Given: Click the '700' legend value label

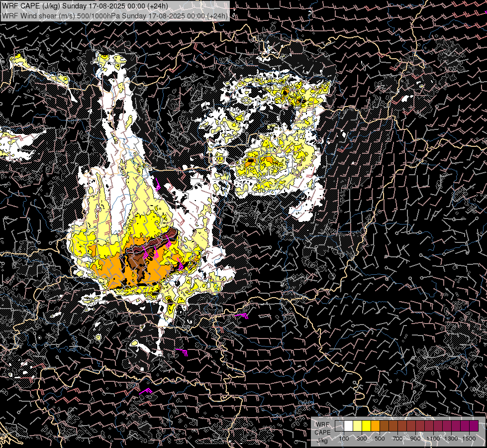Looking at the screenshot, I should pyautogui.click(x=397, y=439).
